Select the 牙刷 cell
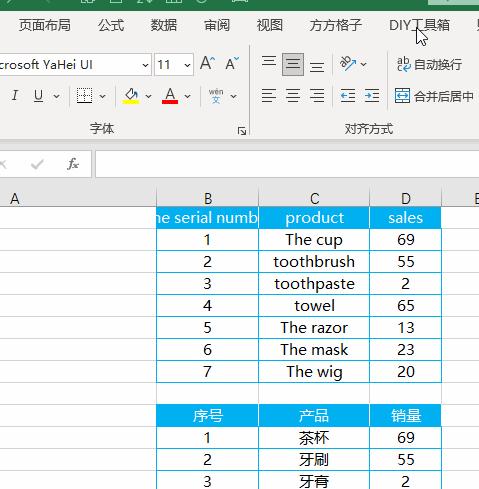This screenshot has height=489, width=479. 314,460
